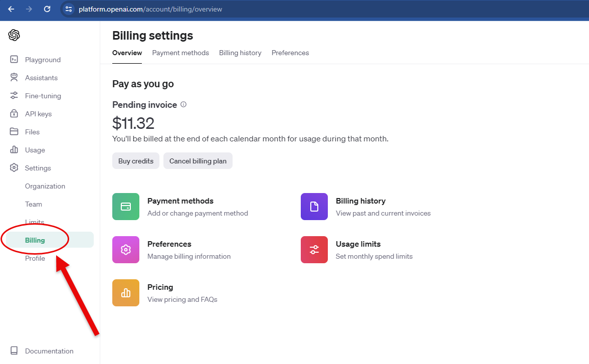Viewport: 589px width, 364px height.
Task: Switch to the Payment methods tab
Action: [x=180, y=53]
